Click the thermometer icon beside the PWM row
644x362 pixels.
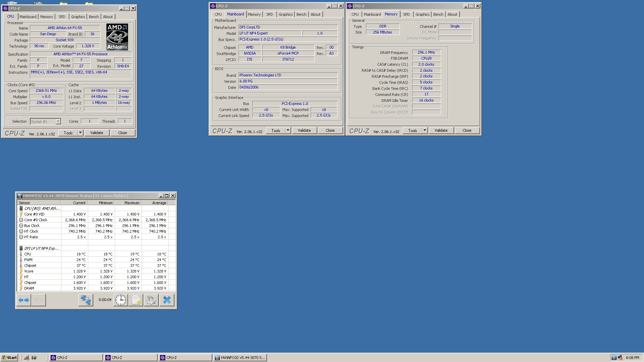pyautogui.click(x=21, y=260)
